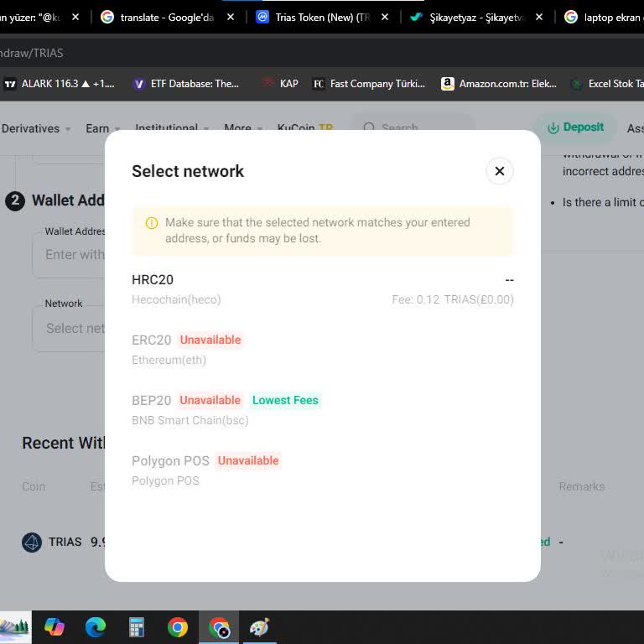Click the Deposit button
The image size is (644, 644).
click(575, 127)
